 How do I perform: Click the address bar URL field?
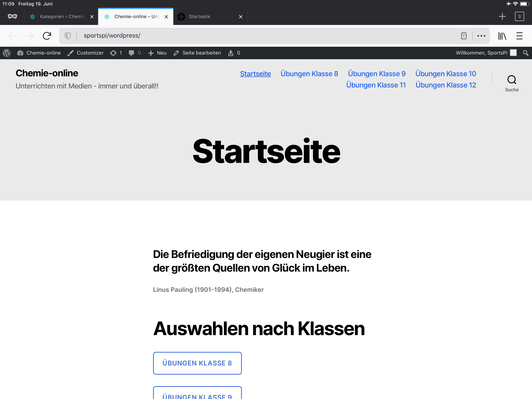265,36
